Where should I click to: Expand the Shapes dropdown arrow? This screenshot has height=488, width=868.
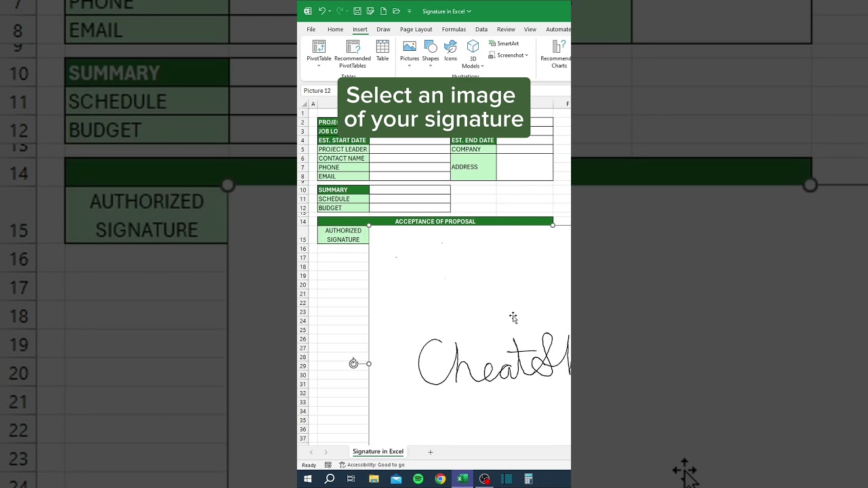(x=431, y=66)
